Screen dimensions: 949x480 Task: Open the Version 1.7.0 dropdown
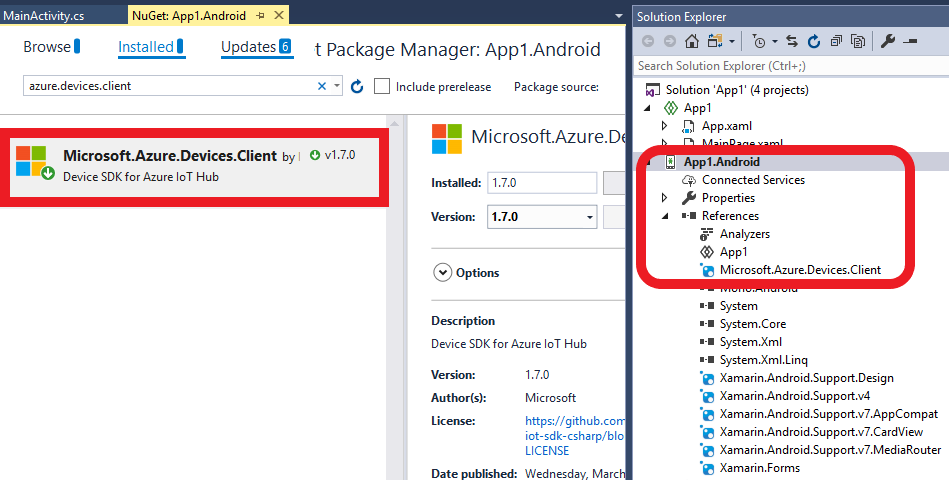coord(589,217)
